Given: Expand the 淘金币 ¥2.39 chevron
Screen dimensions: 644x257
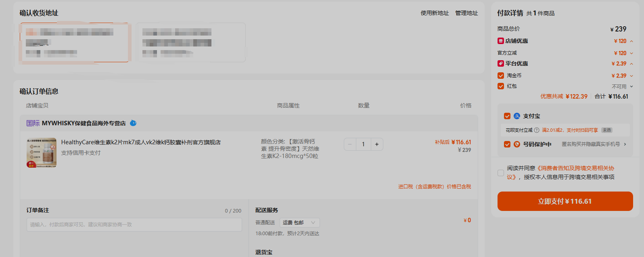Looking at the screenshot, I should [x=631, y=76].
